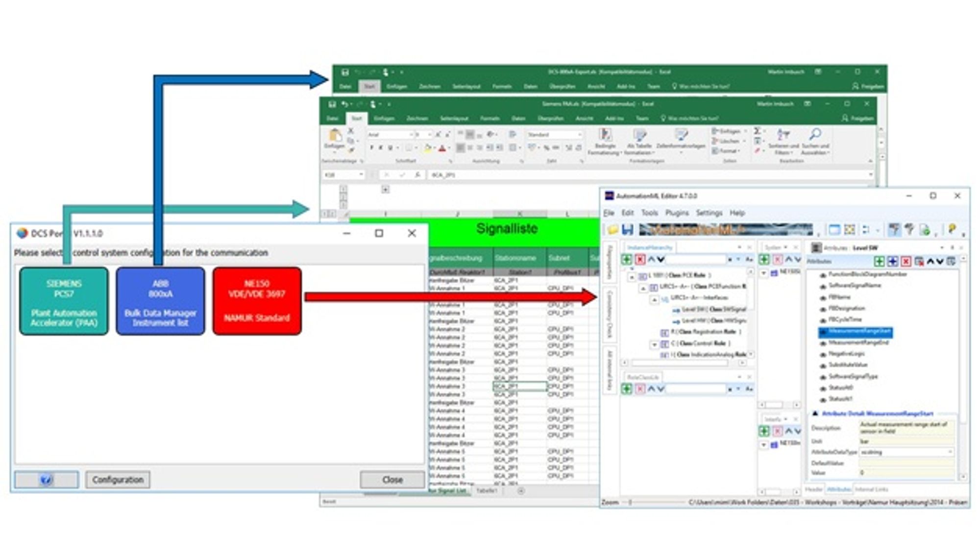Open the font name dropdown in Excel ribbon
Screen dimensions: 980x551
click(411, 135)
